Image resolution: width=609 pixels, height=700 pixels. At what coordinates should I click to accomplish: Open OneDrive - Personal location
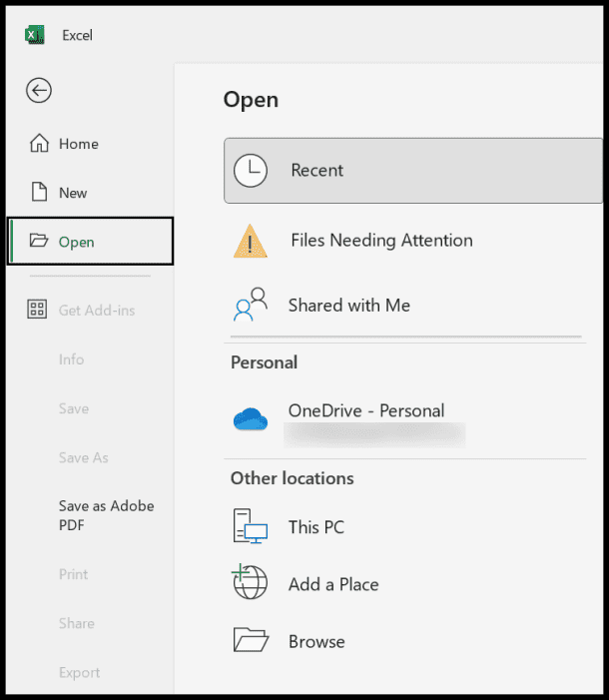coord(366,411)
